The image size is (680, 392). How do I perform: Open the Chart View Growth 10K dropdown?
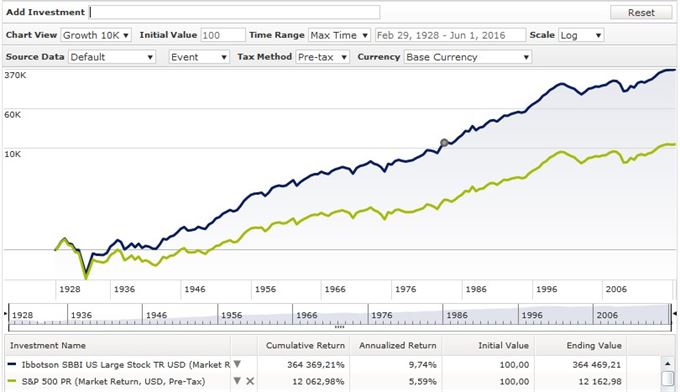point(96,35)
